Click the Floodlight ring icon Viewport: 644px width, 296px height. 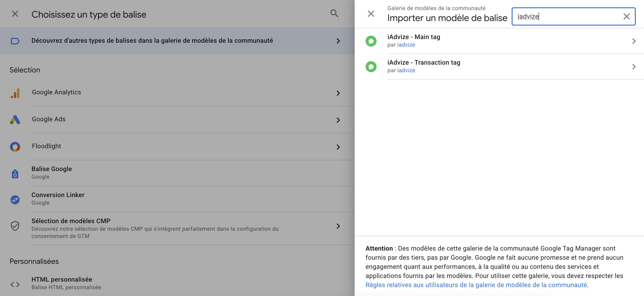15,147
